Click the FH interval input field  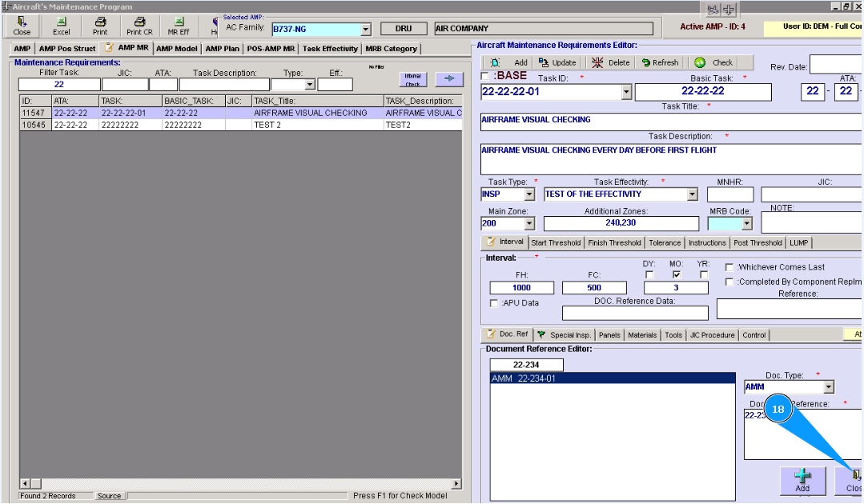[x=521, y=288]
